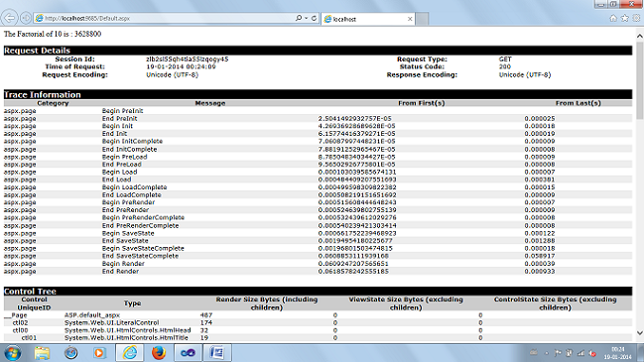The image size is (644, 362).
Task: Click the browser Back arrow button
Action: click(10, 18)
